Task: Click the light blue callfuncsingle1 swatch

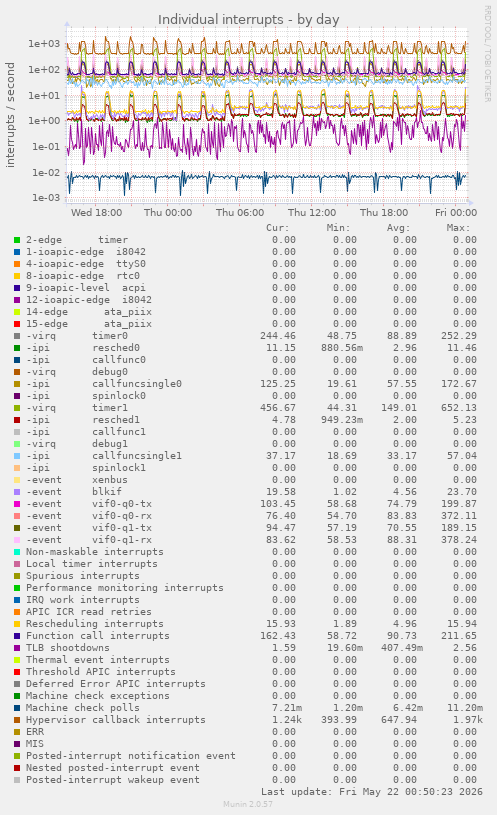Action: (x=17, y=456)
